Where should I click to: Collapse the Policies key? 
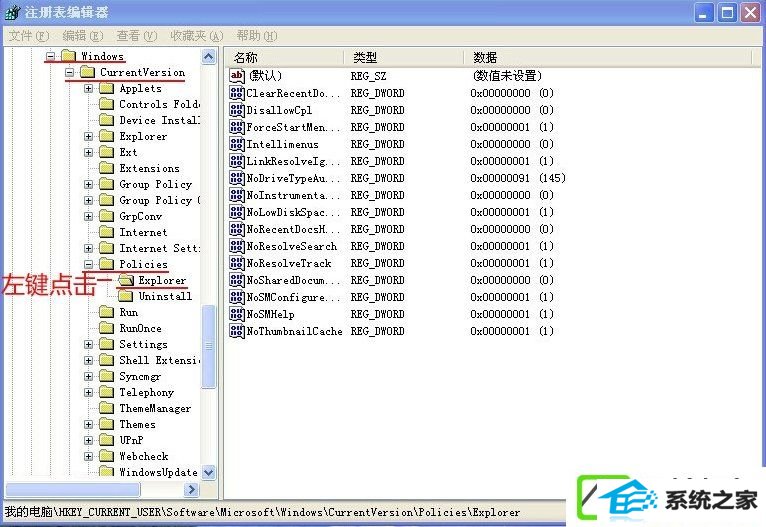[x=88, y=264]
